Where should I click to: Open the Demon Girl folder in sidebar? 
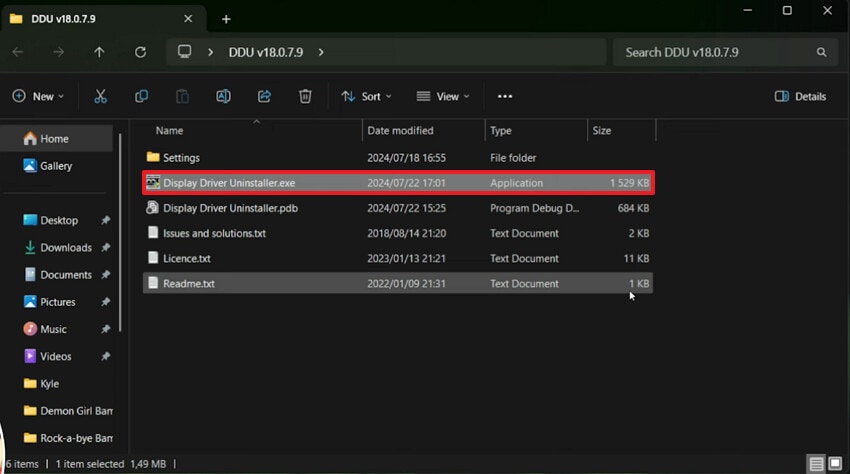point(67,411)
